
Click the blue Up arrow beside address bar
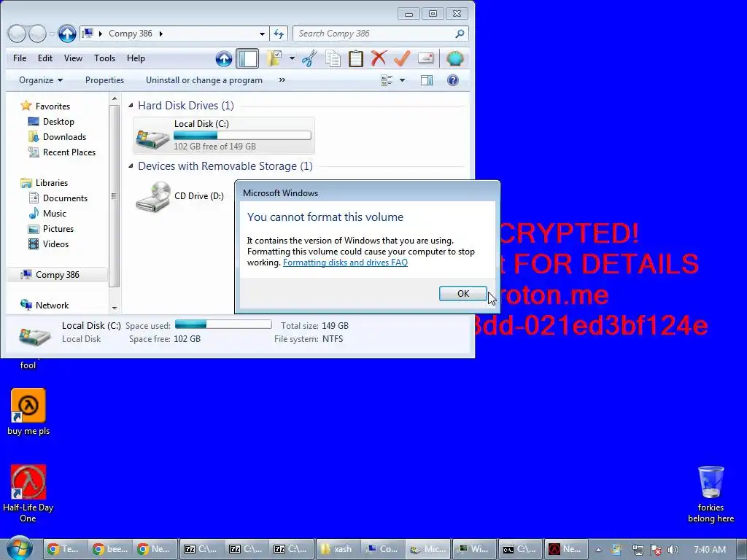pyautogui.click(x=67, y=34)
